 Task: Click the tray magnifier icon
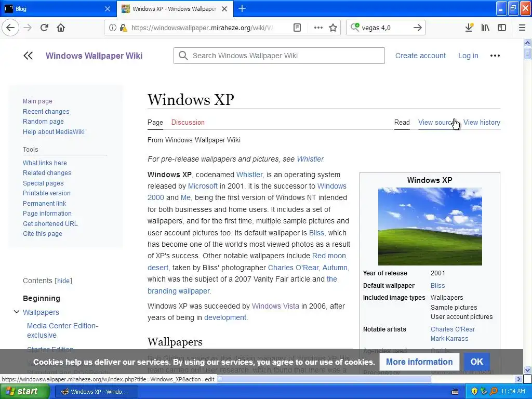pos(494,391)
